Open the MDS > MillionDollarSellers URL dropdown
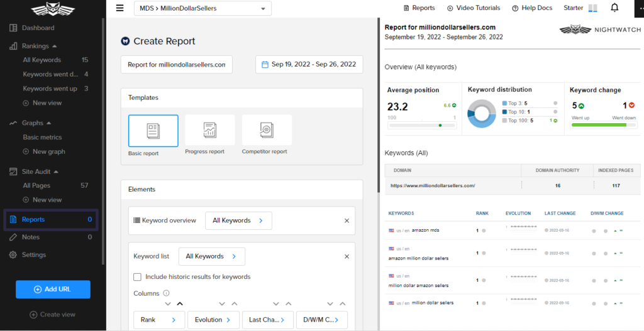Image resolution: width=644 pixels, height=331 pixels. tap(203, 8)
